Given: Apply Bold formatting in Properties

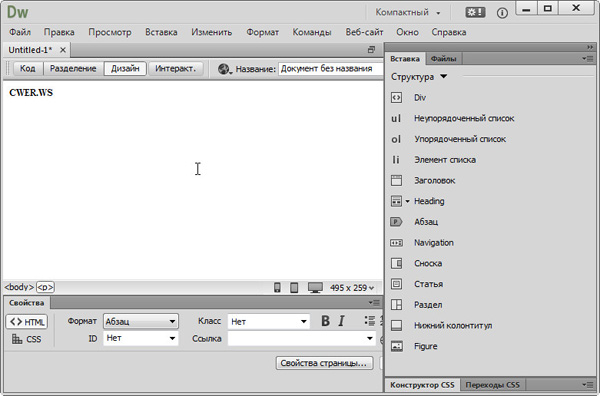Looking at the screenshot, I should coord(325,321).
